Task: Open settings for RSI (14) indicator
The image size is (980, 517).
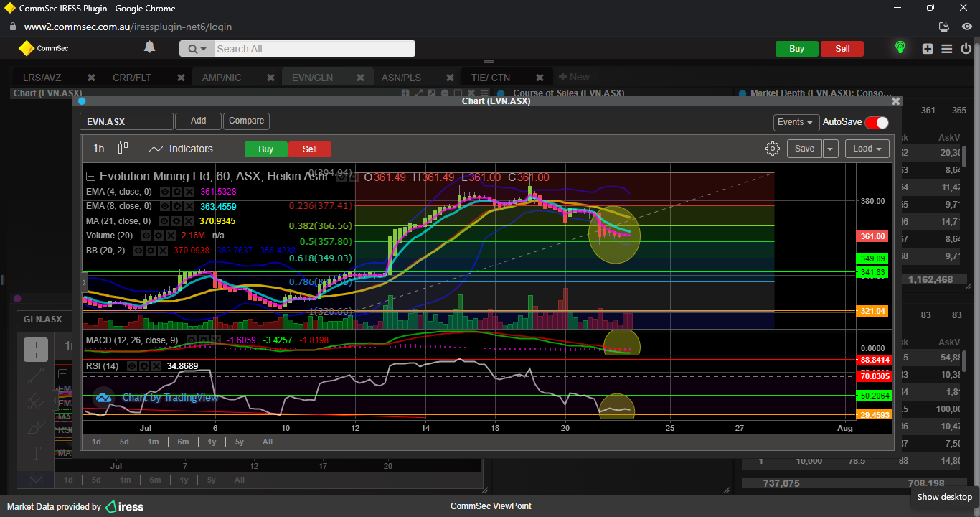Action: [143, 366]
